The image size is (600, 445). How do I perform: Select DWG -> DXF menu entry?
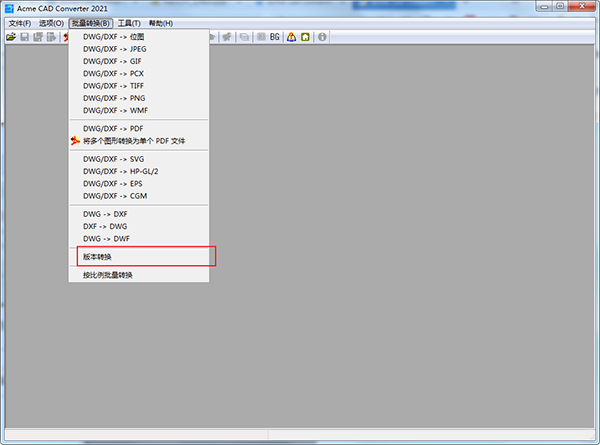[139, 214]
